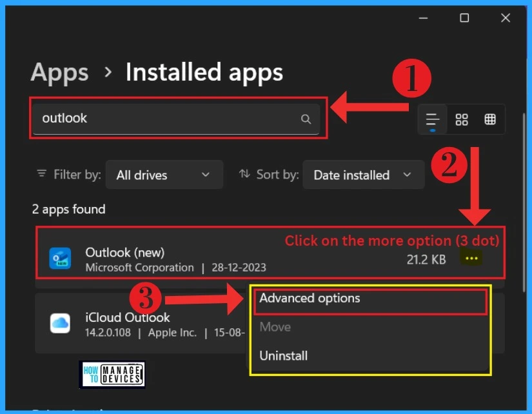The width and height of the screenshot is (532, 414).
Task: Close the Settings window
Action: (x=506, y=17)
